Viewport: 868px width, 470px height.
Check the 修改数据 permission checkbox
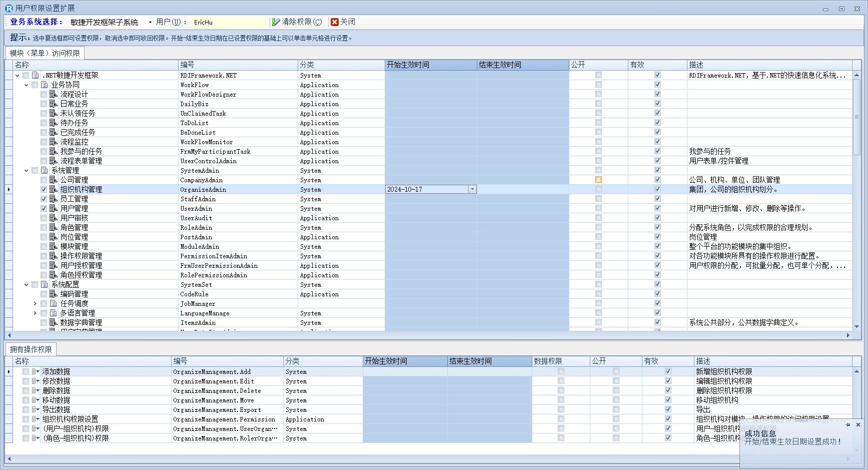click(26, 381)
